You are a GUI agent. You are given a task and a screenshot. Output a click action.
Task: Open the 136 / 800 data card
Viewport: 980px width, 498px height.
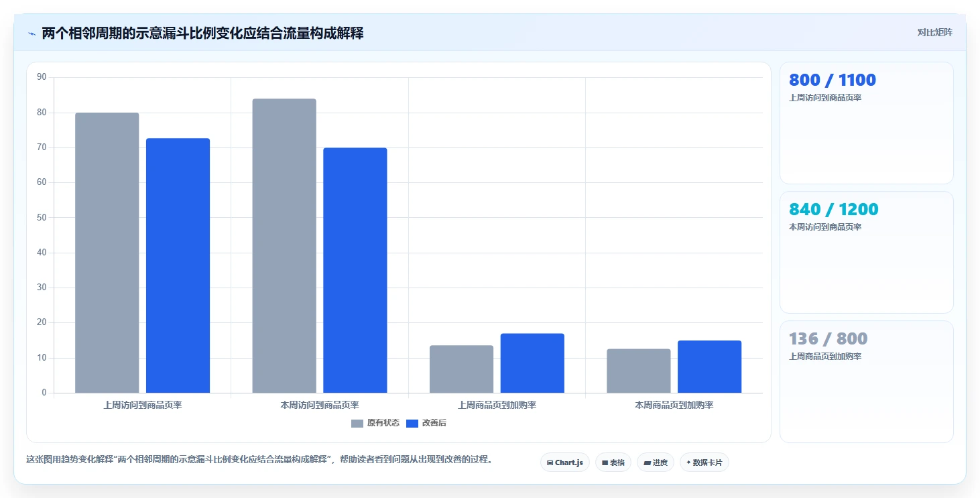[x=866, y=381]
